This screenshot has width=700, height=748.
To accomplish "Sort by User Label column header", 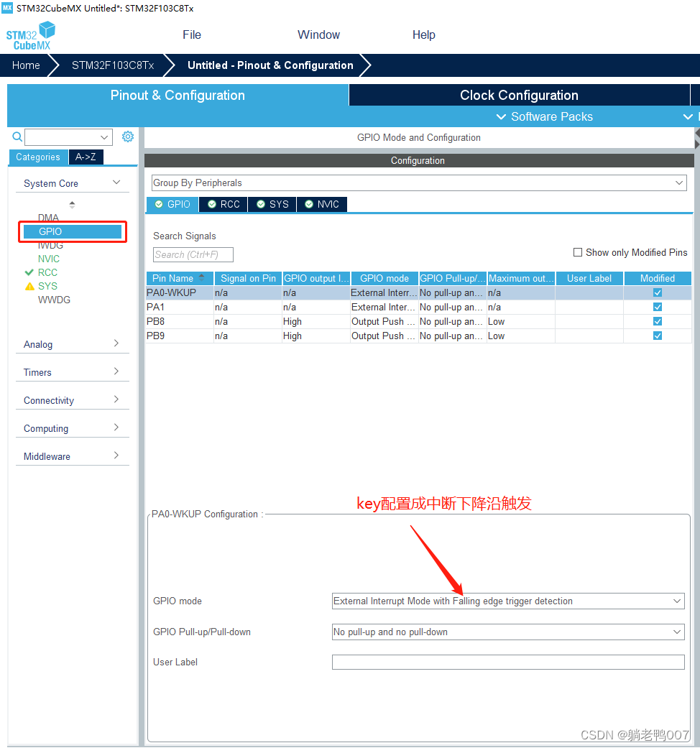I will coord(589,278).
